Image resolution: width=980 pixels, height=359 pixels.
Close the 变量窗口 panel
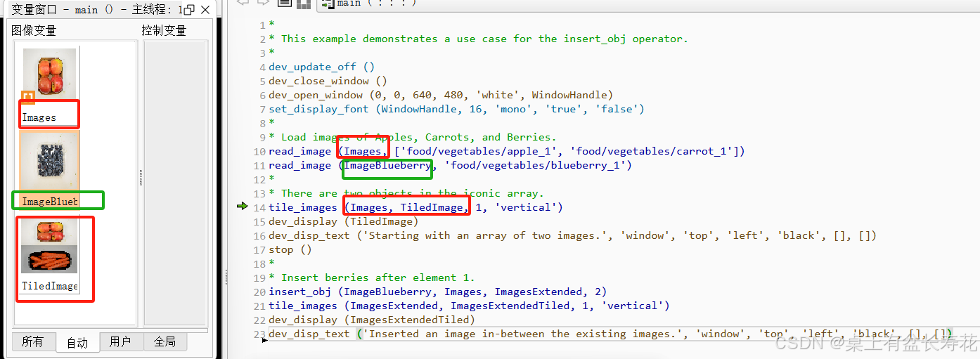coord(205,11)
